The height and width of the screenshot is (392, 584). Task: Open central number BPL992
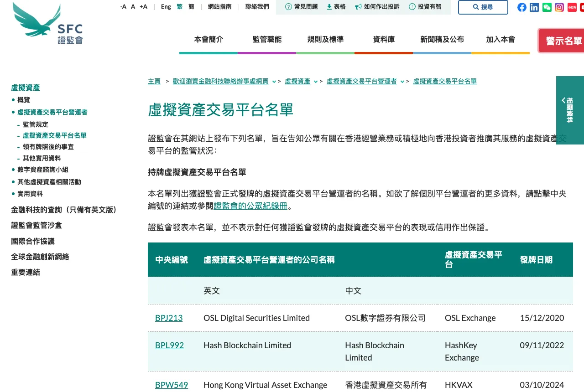(169, 346)
